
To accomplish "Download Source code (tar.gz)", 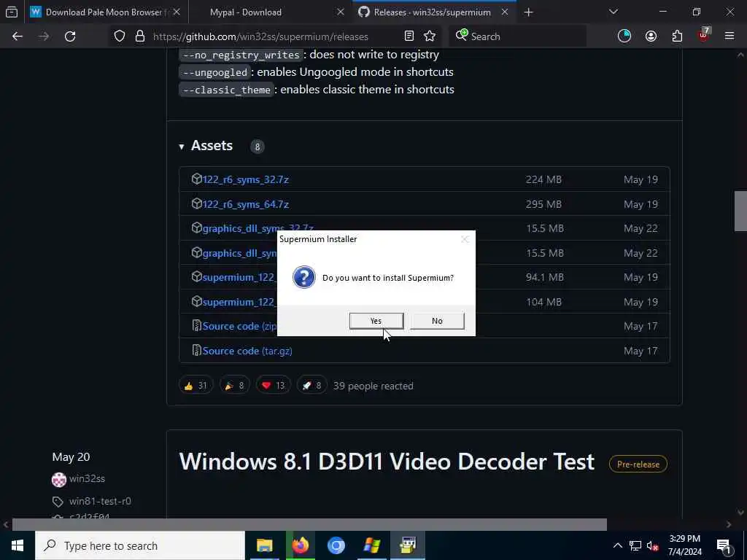I will (x=247, y=351).
